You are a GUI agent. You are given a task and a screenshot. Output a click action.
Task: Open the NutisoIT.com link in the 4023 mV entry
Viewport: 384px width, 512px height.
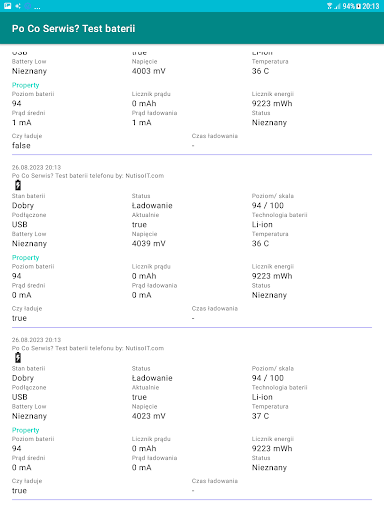[x=145, y=348]
